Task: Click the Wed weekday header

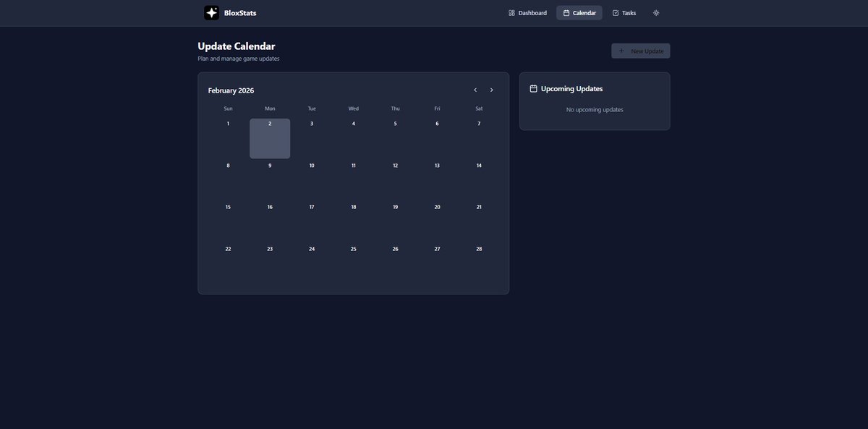Action: click(x=354, y=109)
